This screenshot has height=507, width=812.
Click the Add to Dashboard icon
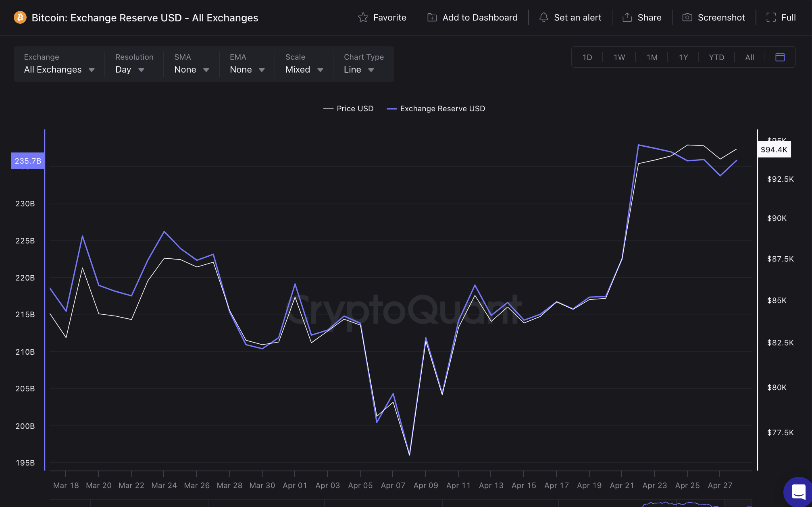[x=432, y=17]
